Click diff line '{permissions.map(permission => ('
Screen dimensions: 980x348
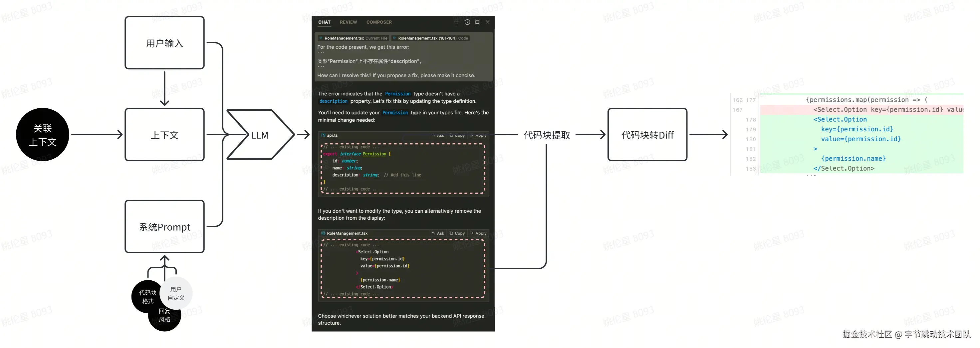click(x=866, y=100)
